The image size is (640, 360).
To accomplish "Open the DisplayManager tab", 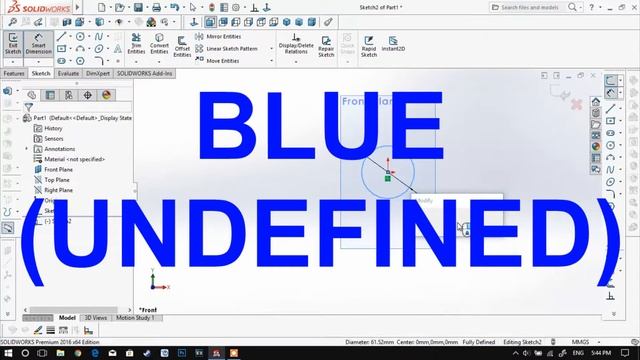I will (106, 95).
